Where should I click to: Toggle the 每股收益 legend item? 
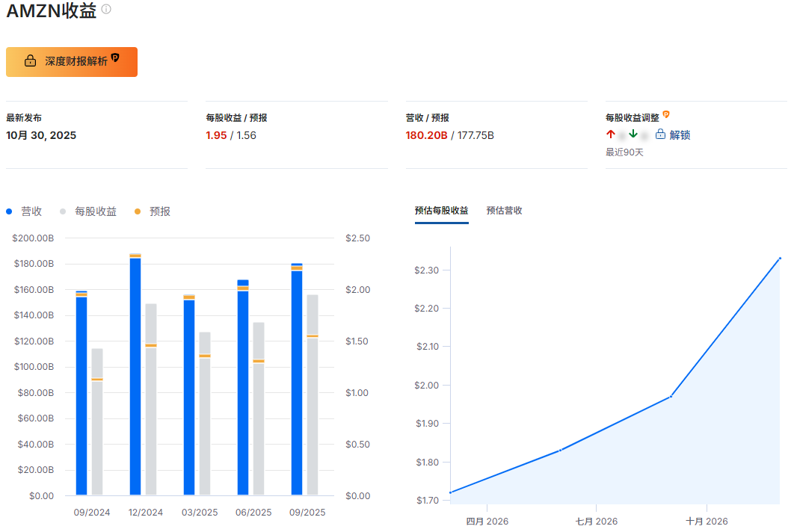point(97,211)
